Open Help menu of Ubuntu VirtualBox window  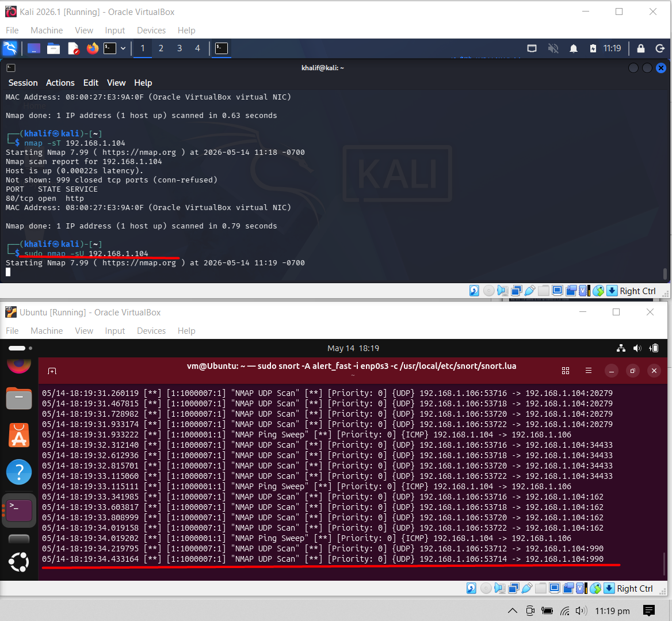[x=186, y=331]
